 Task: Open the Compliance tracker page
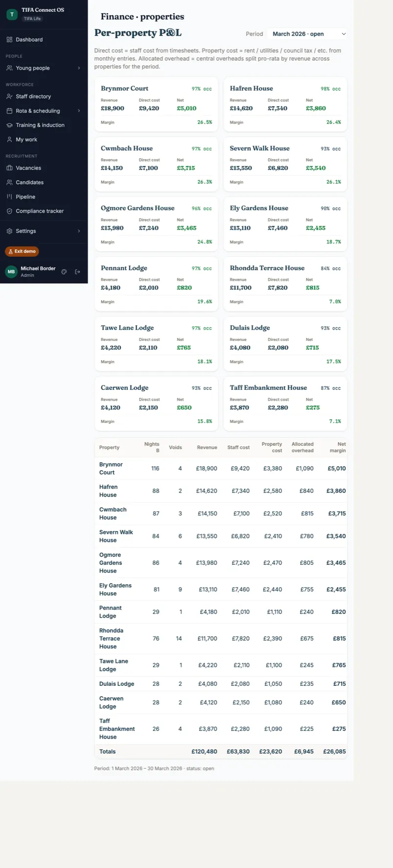point(44,211)
